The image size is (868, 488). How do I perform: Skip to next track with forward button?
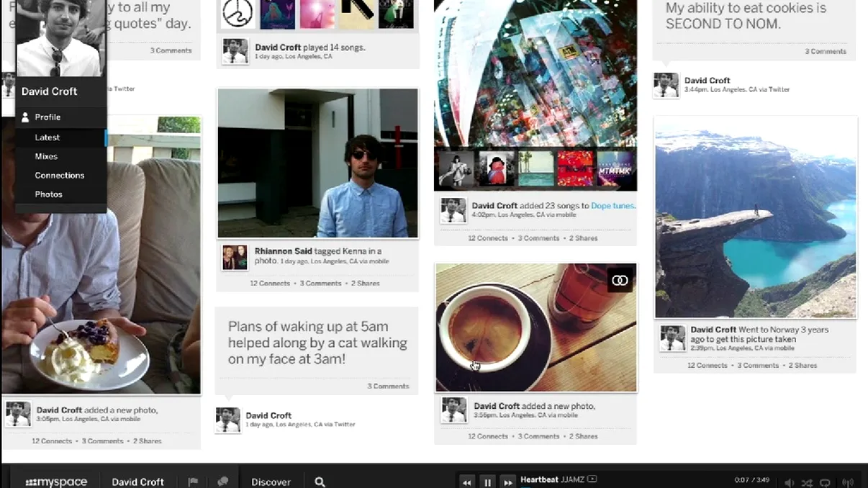tap(508, 482)
